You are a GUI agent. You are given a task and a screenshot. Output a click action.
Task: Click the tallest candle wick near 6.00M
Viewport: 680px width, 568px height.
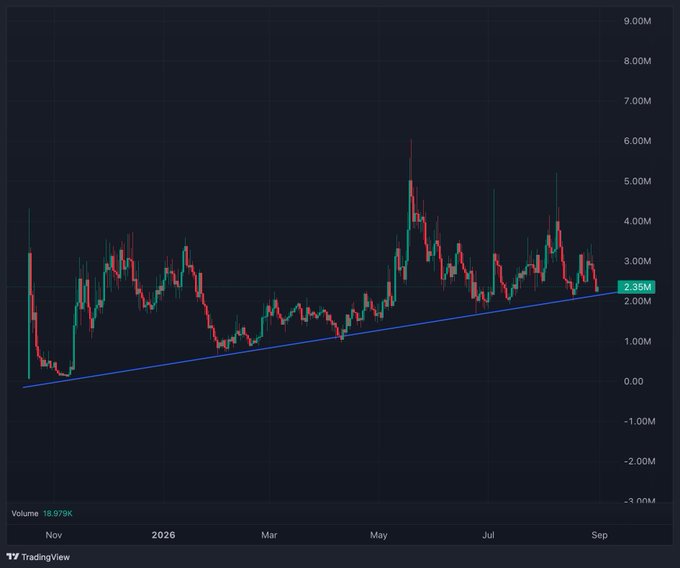click(x=411, y=160)
